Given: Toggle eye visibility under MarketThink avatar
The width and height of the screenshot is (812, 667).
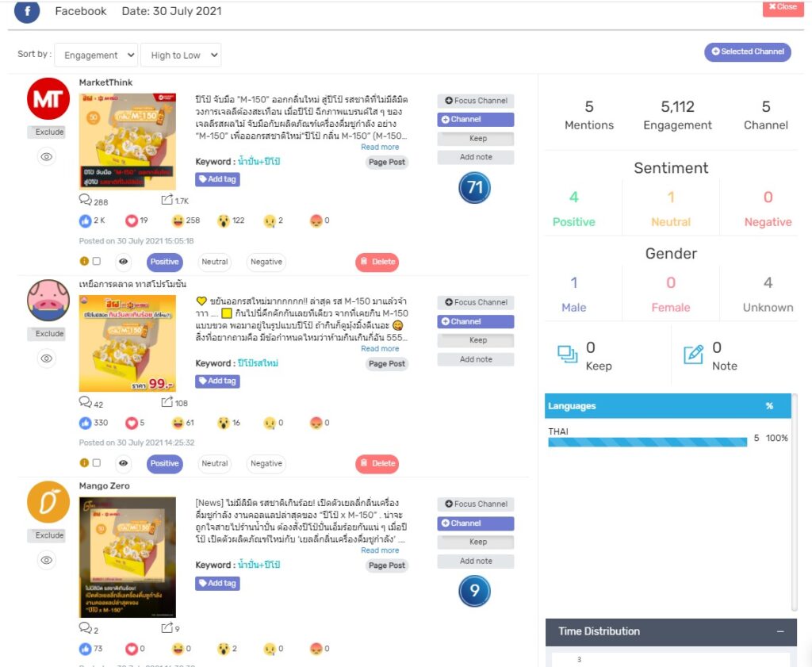Looking at the screenshot, I should (47, 156).
